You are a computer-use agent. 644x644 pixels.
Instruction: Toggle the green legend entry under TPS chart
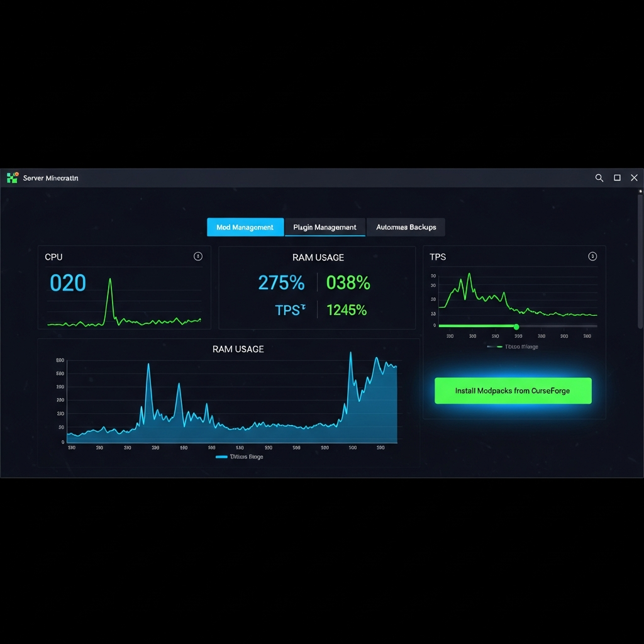click(513, 347)
